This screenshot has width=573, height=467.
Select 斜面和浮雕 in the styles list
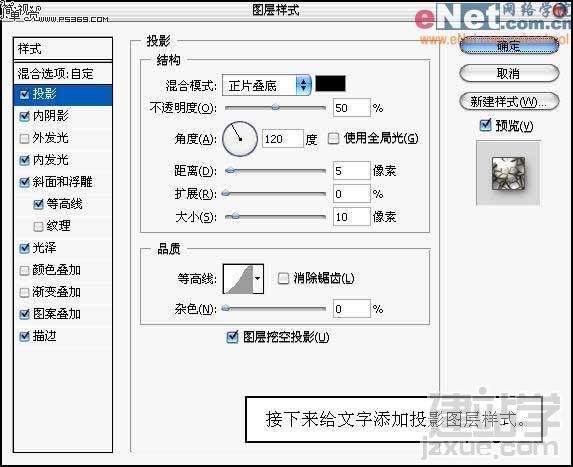pos(63,182)
